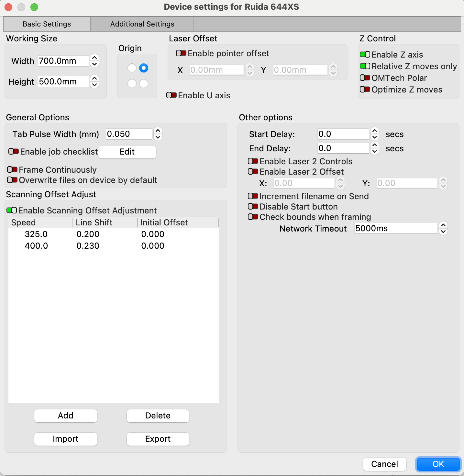Screen dimensions: 464x476
Task: Decrease the working size Width value
Action: pos(94,64)
